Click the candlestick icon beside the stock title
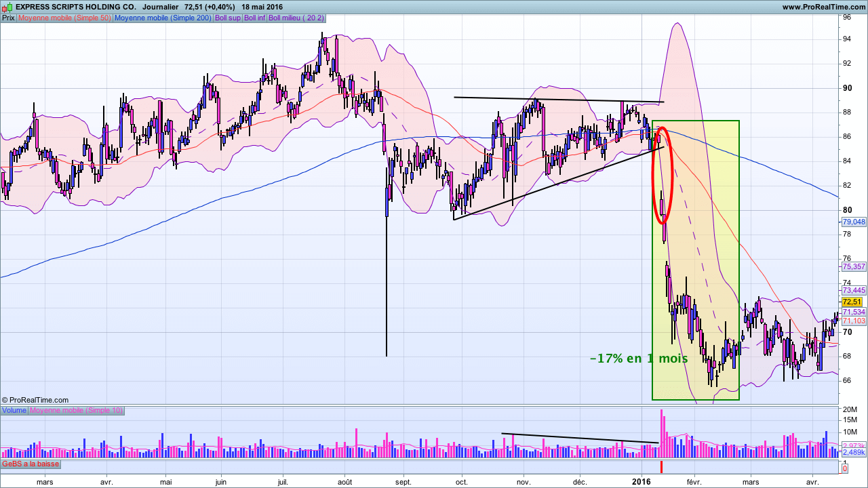The image size is (868, 488). (x=7, y=7)
